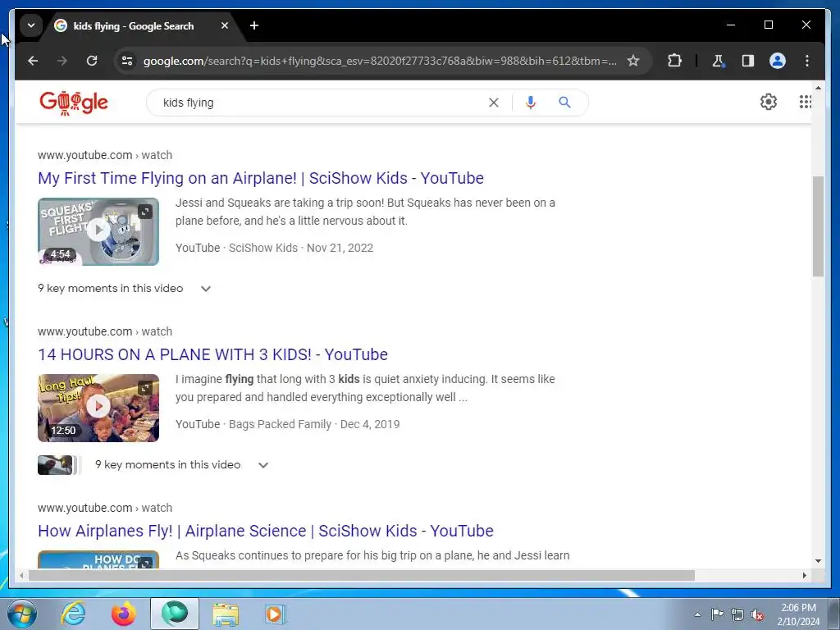Open Windows Media Player from taskbar
Screen dimensions: 840x630
[x=276, y=614]
